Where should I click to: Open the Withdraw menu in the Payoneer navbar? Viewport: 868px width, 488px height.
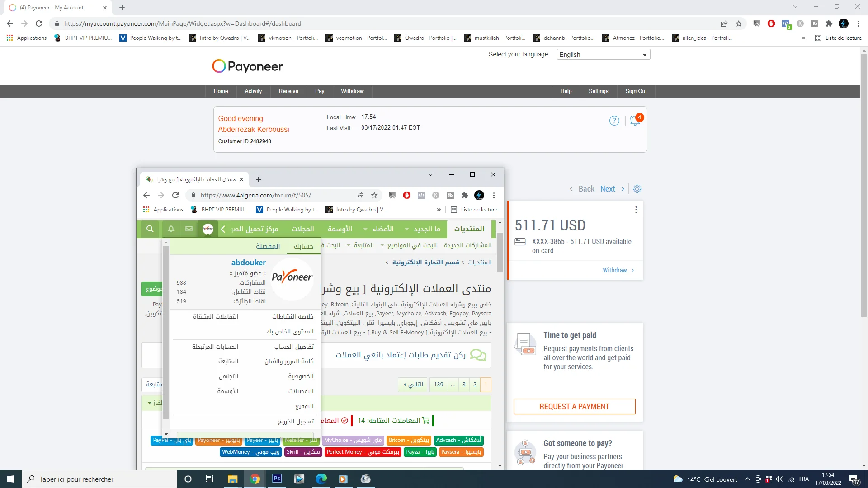pos(352,91)
